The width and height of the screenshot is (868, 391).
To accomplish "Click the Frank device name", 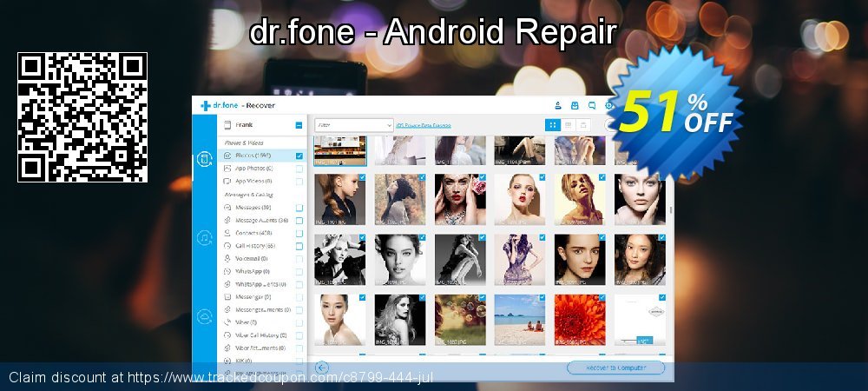I will (244, 125).
